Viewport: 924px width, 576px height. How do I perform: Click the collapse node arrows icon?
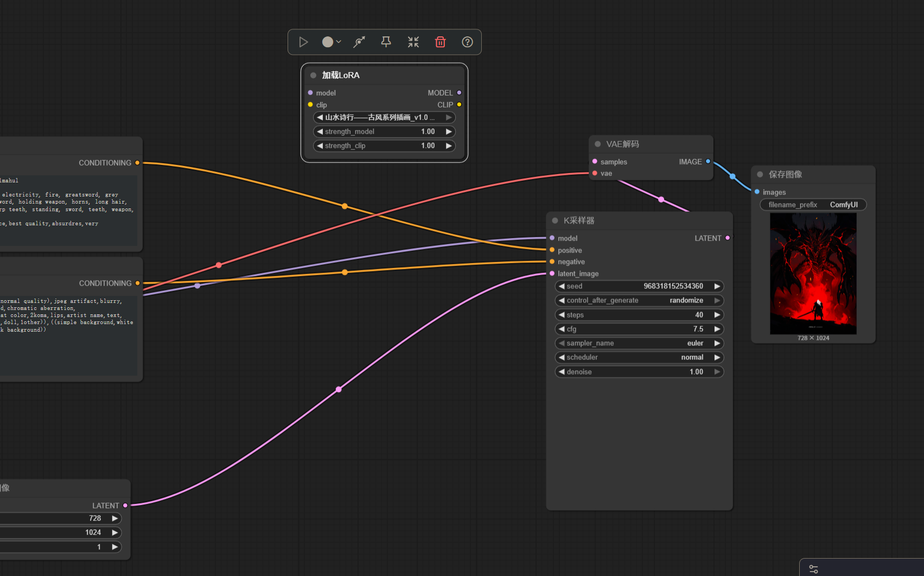(413, 42)
